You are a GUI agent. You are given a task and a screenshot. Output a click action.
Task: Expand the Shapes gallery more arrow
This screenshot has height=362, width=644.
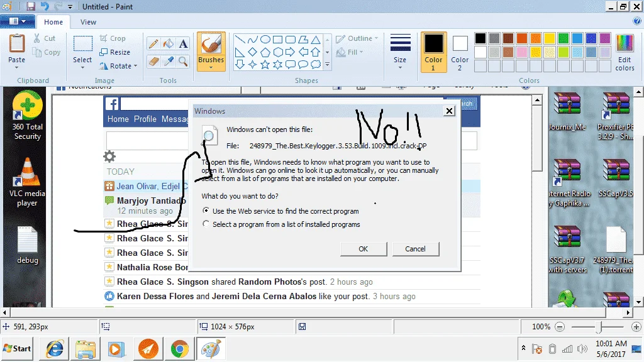click(x=327, y=65)
